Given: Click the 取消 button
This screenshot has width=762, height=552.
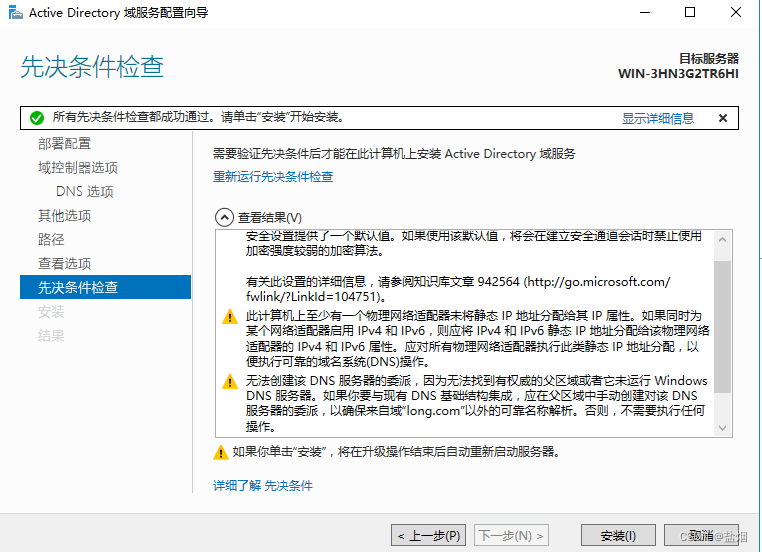Looking at the screenshot, I should (701, 535).
